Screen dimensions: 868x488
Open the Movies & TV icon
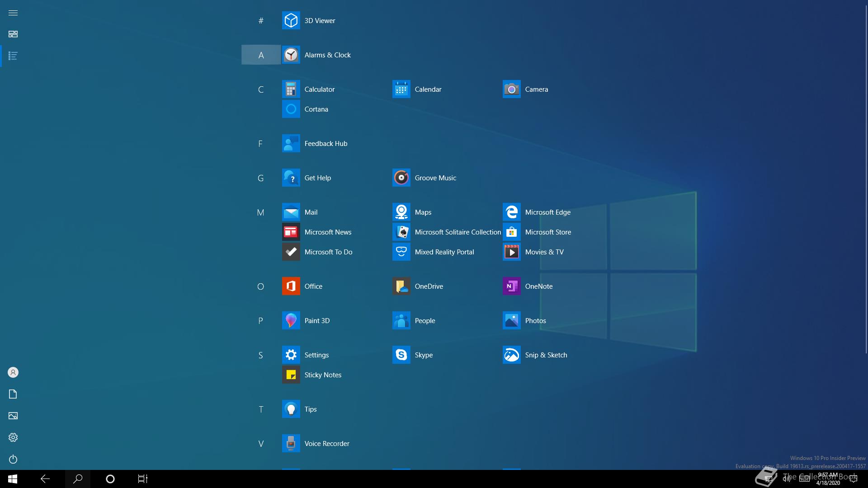(x=511, y=252)
